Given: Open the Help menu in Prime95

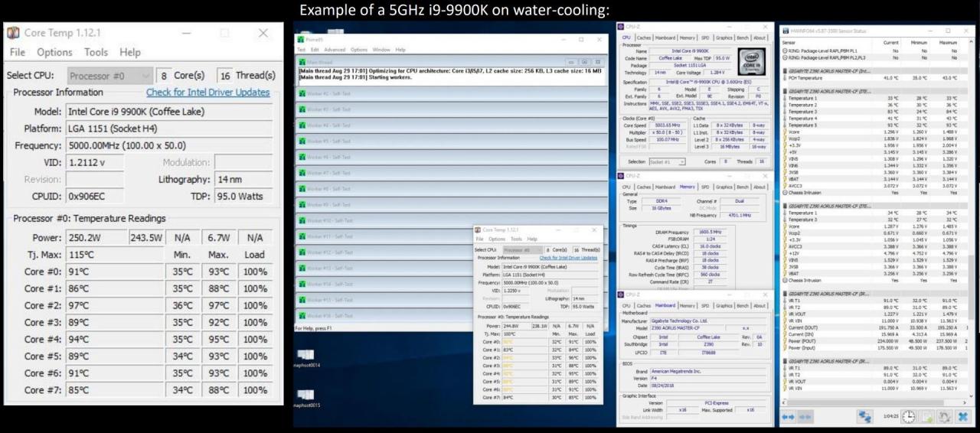Looking at the screenshot, I should click(x=400, y=50).
